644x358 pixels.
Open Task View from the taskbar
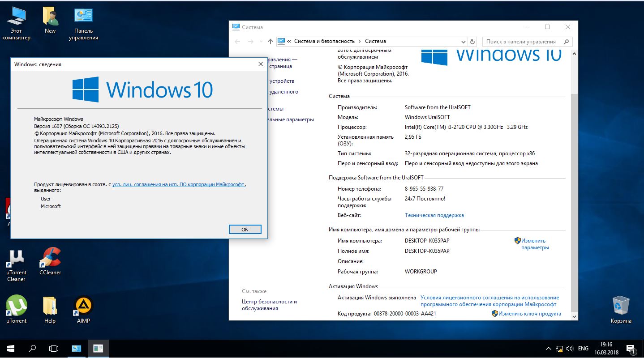pos(54,349)
